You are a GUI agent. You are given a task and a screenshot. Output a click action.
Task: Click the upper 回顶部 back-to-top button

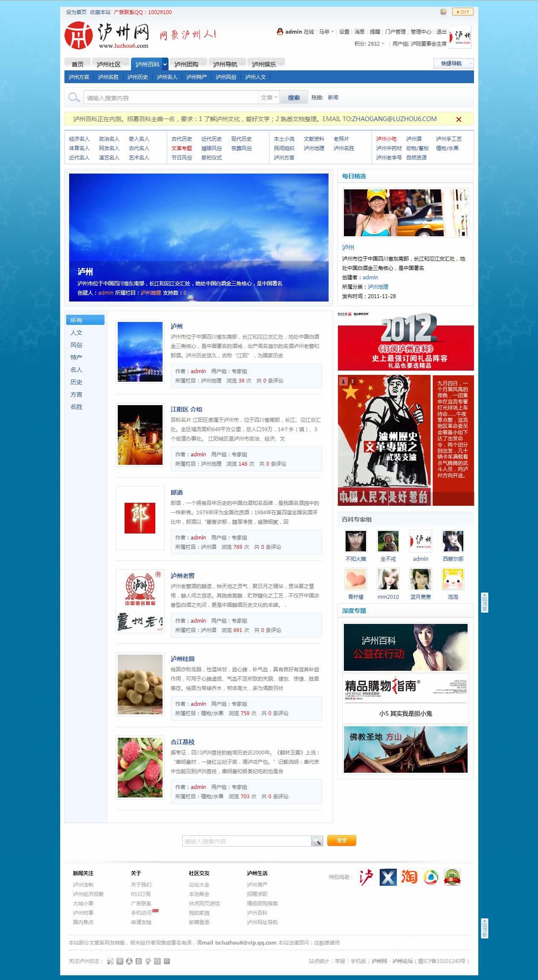pos(485,602)
